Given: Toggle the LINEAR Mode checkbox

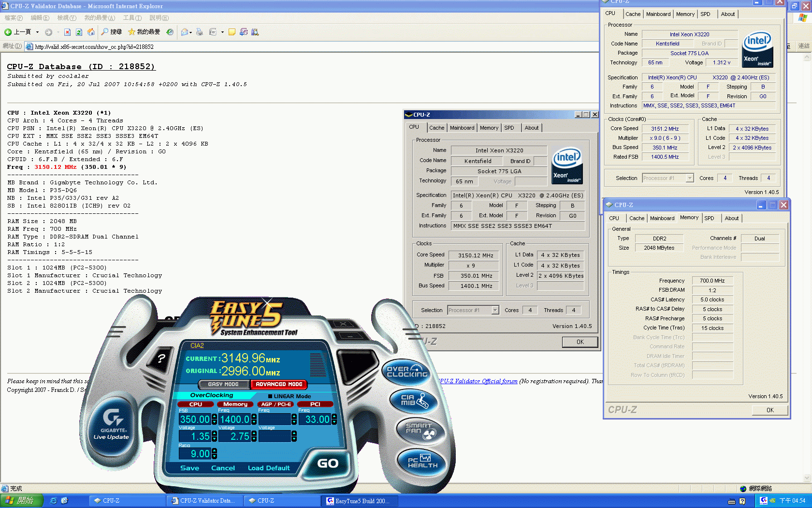Looking at the screenshot, I should tap(270, 396).
